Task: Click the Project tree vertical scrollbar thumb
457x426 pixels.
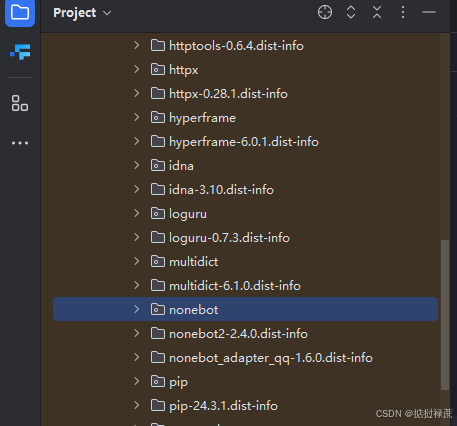Action: coord(445,315)
